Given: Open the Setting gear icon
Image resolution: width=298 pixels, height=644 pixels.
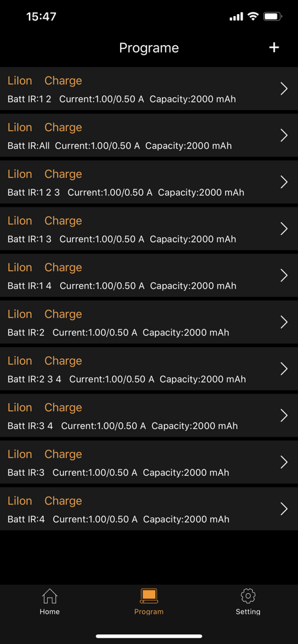Looking at the screenshot, I should 248,596.
